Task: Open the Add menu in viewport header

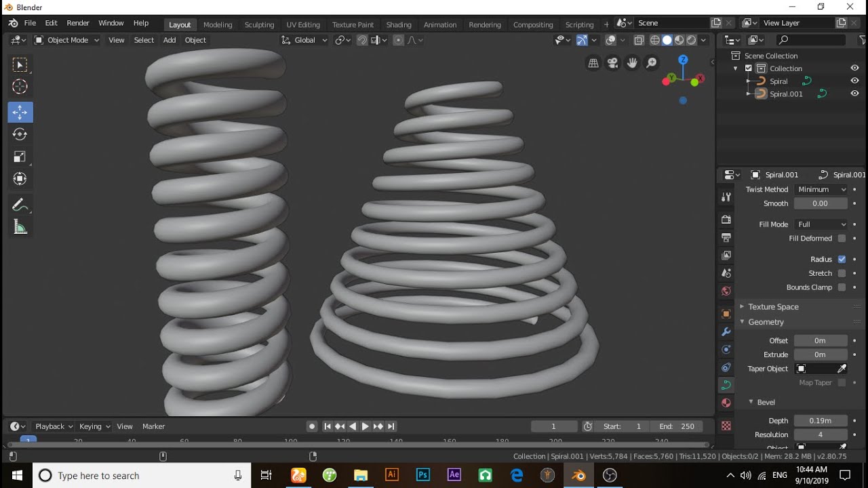Action: pos(170,40)
